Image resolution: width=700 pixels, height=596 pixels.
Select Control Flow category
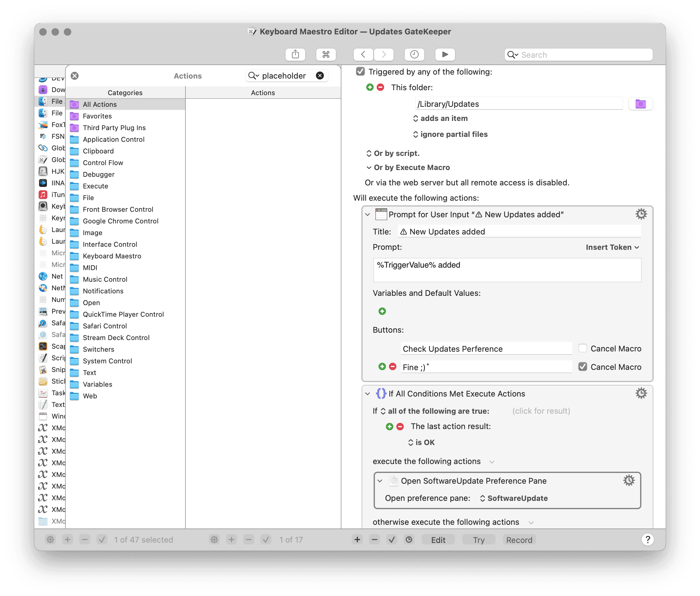(x=103, y=163)
